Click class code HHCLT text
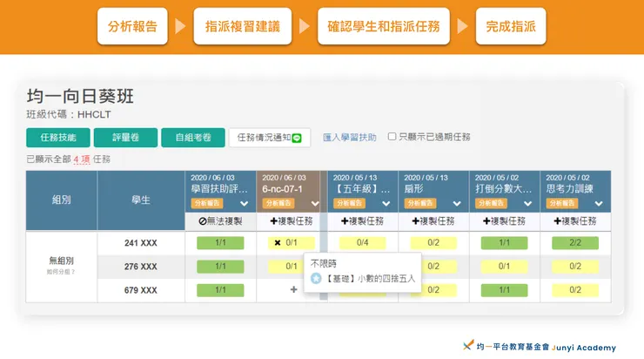 click(x=94, y=114)
